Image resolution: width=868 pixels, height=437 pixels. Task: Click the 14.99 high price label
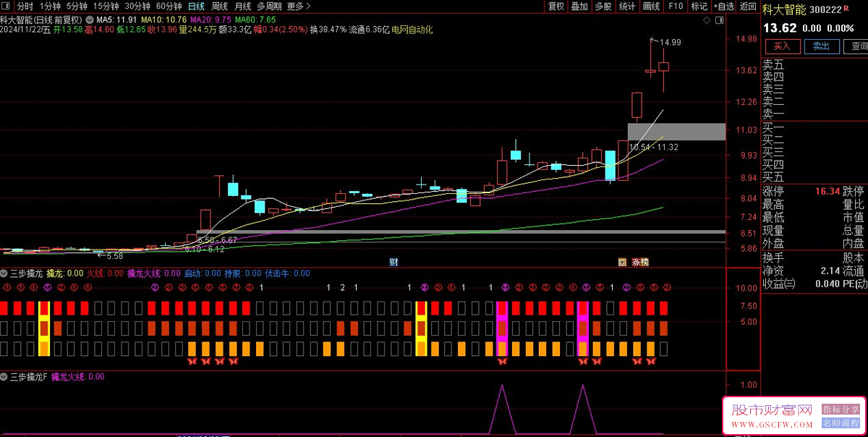click(670, 43)
